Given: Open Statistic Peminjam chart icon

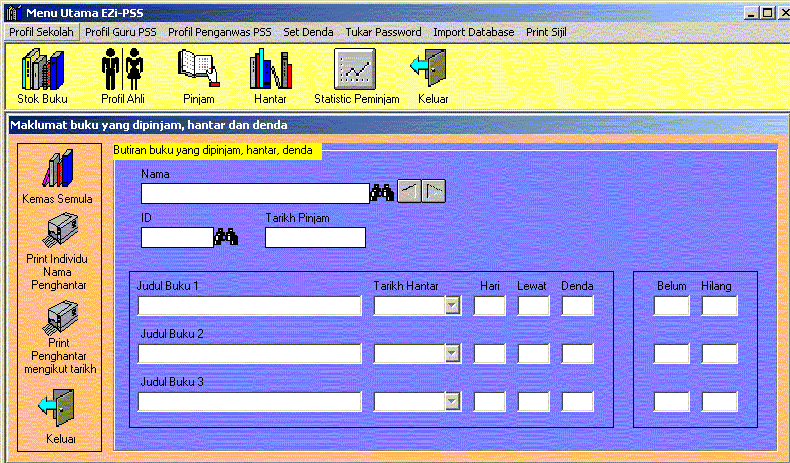Looking at the screenshot, I should coord(356,70).
